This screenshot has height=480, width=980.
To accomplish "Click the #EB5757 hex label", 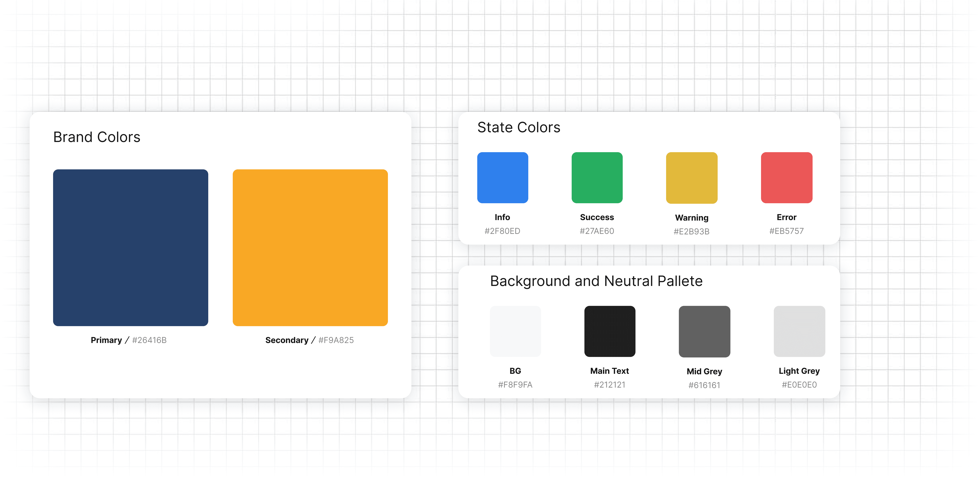I will [x=786, y=231].
